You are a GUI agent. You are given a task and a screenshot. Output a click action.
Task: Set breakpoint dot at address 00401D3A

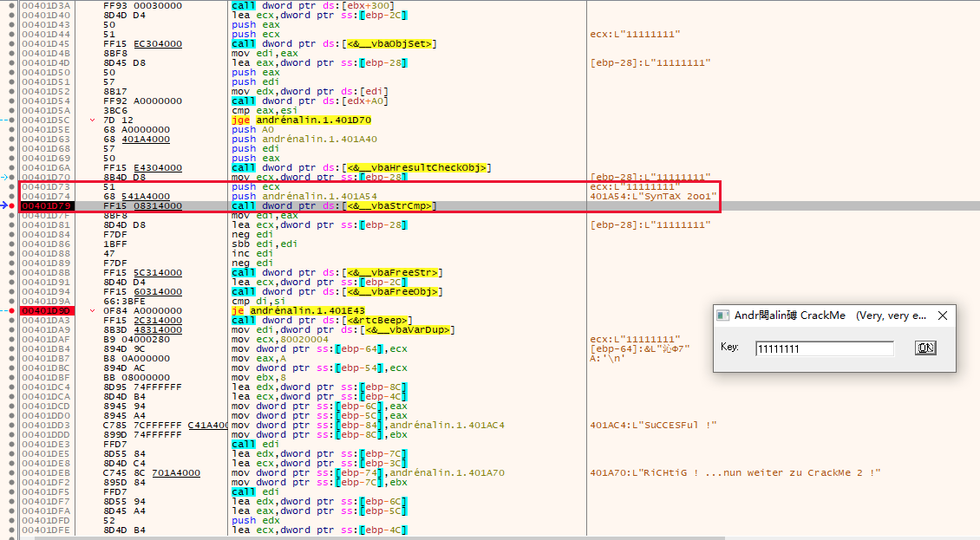pyautogui.click(x=12, y=5)
